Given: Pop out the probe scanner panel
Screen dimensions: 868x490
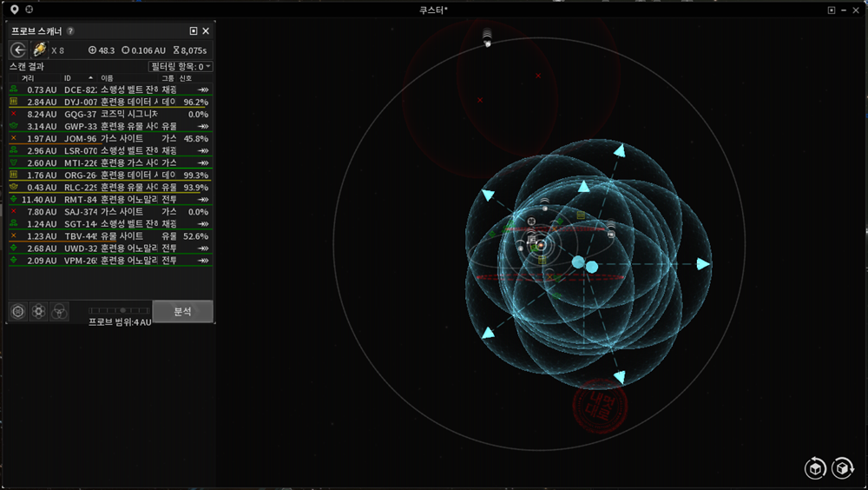Looking at the screenshot, I should [194, 31].
